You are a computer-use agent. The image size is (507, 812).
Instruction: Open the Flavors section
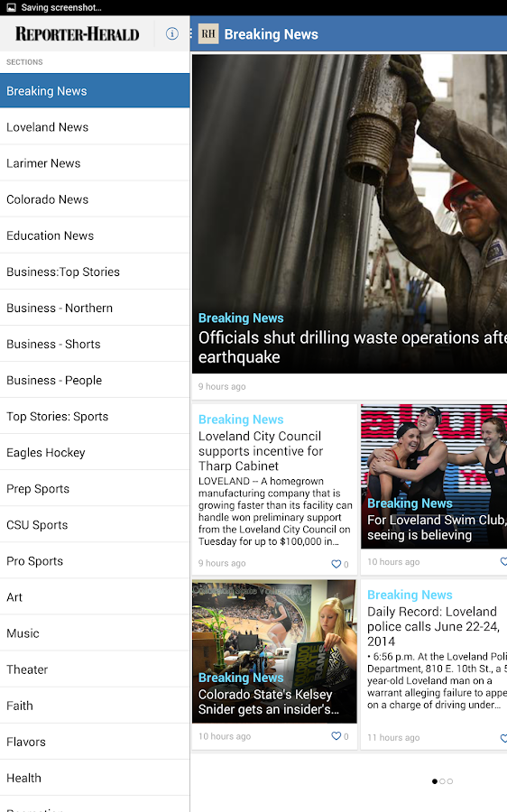pyautogui.click(x=95, y=743)
